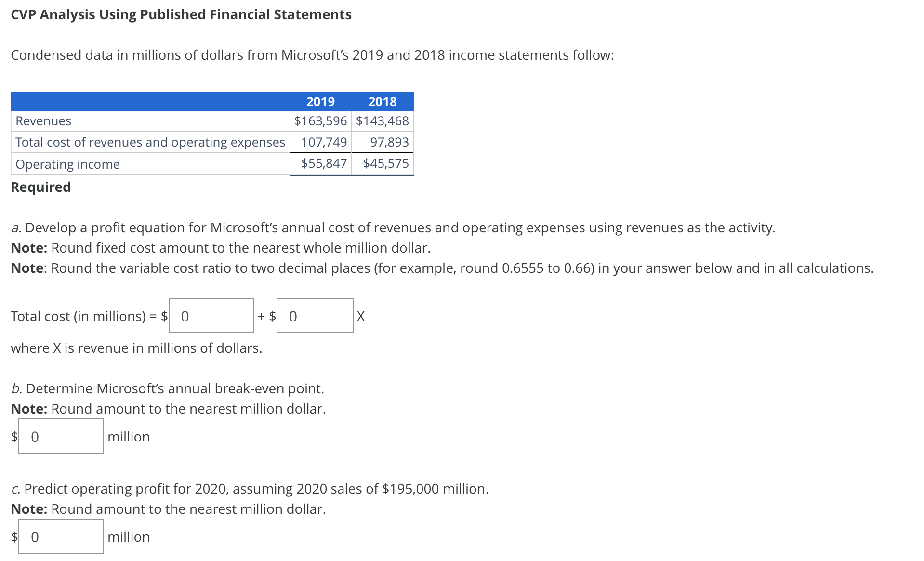Click the 2018 column header
This screenshot has height=561, width=924.
point(382,101)
